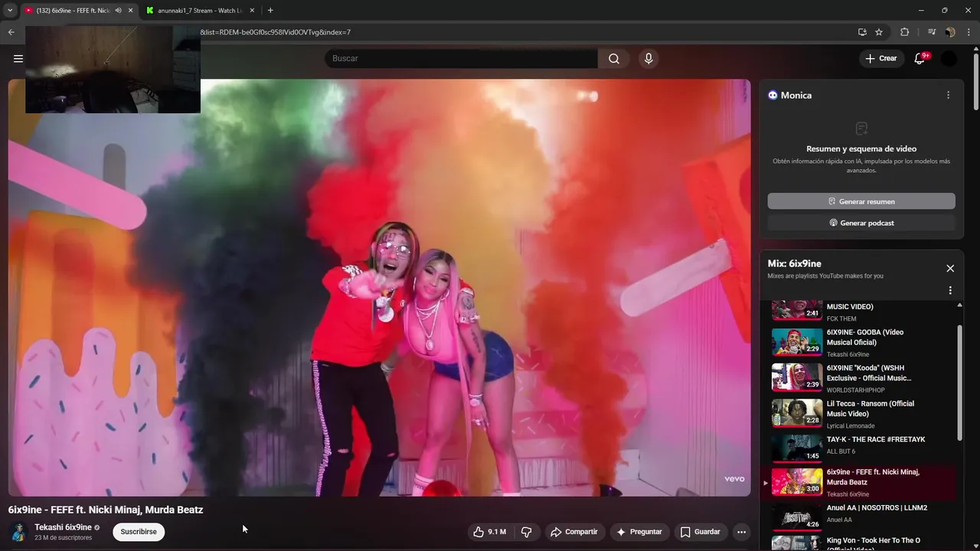Open the media controls icon in Chrome toolbar
The height and width of the screenshot is (551, 980).
tap(931, 32)
